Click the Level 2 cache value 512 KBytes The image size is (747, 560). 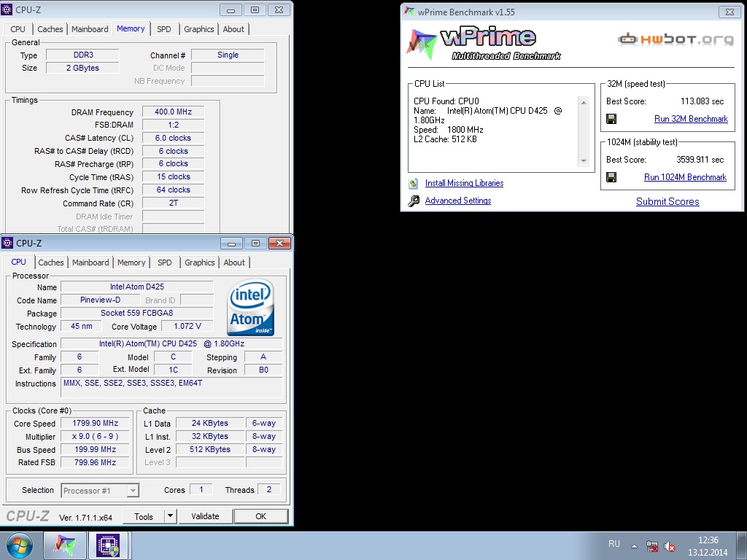point(210,449)
